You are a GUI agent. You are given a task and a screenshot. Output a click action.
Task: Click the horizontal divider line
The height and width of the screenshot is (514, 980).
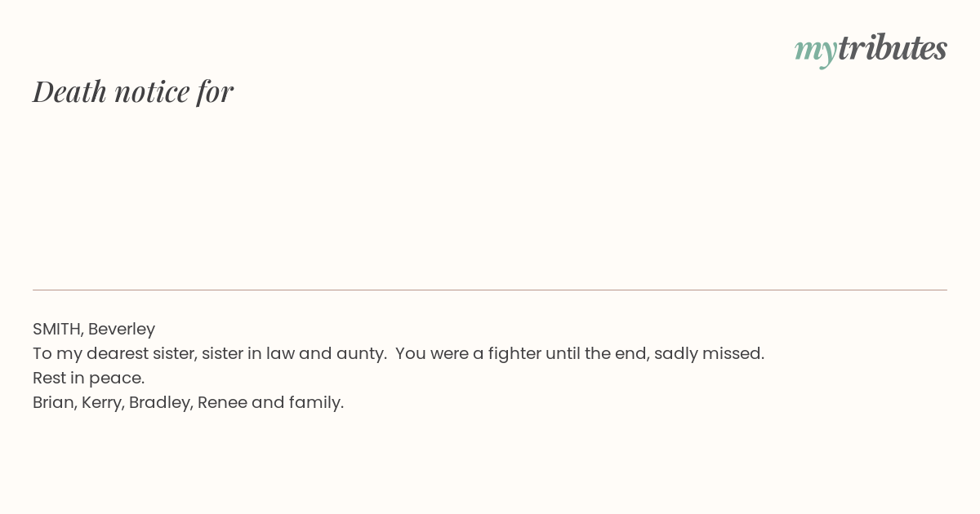pos(490,290)
